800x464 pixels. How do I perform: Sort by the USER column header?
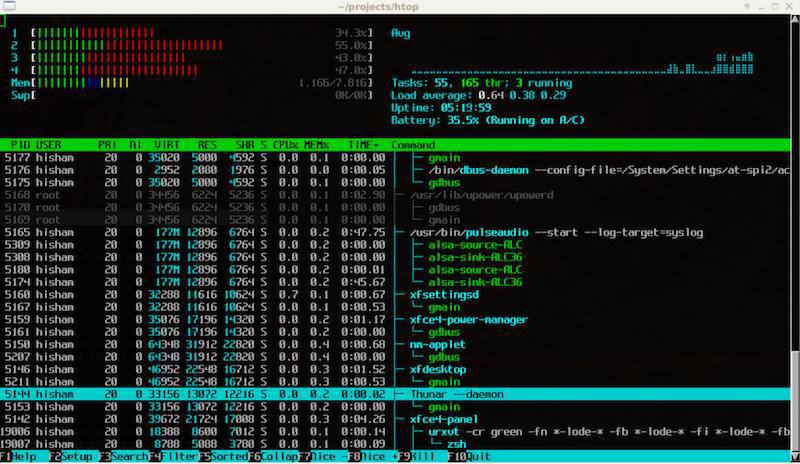coord(48,145)
